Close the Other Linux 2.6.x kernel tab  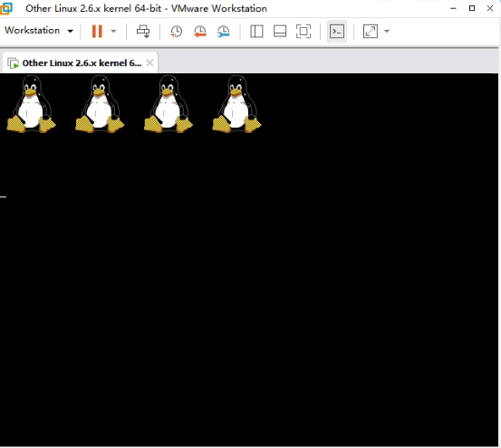click(x=149, y=62)
